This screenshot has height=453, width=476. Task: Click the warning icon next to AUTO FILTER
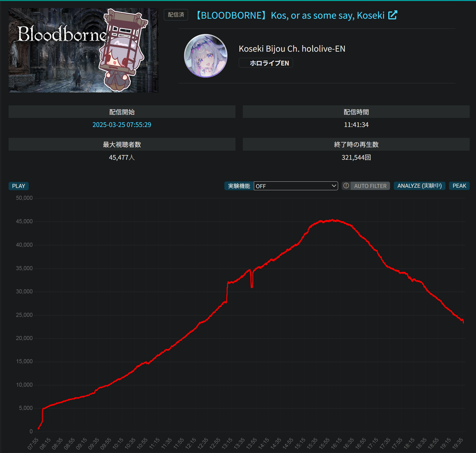click(346, 186)
